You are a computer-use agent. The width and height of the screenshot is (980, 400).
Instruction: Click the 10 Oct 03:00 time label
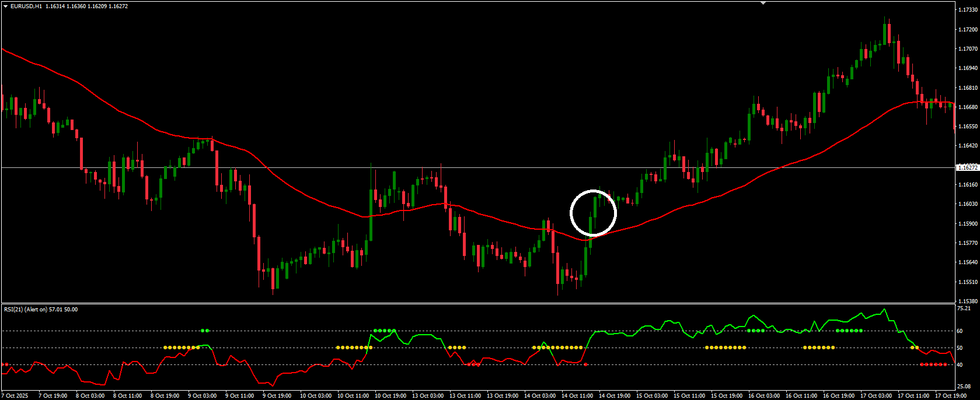[x=315, y=396]
